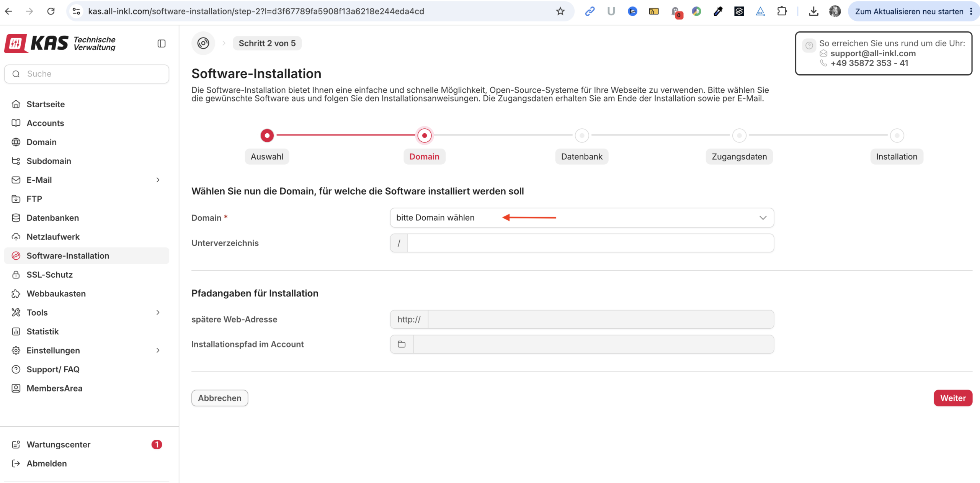Open the KAS logo home link

tap(60, 43)
